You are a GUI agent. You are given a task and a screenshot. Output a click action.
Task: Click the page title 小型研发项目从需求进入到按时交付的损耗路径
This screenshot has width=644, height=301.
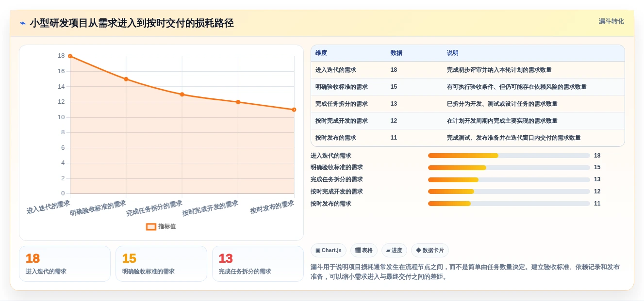click(x=132, y=23)
